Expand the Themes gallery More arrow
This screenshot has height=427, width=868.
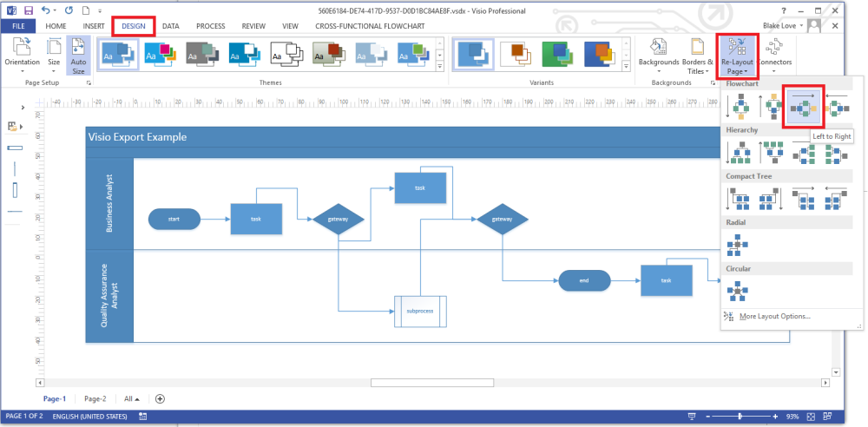(440, 67)
